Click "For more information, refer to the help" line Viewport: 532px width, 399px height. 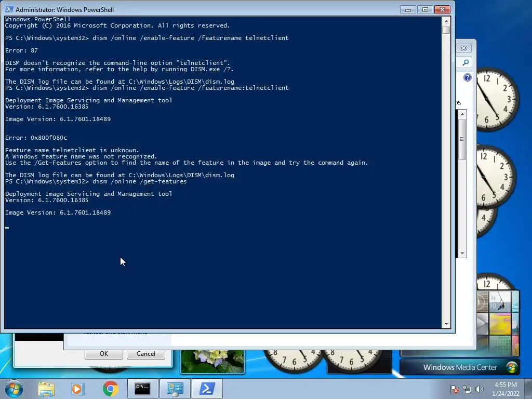click(x=119, y=69)
